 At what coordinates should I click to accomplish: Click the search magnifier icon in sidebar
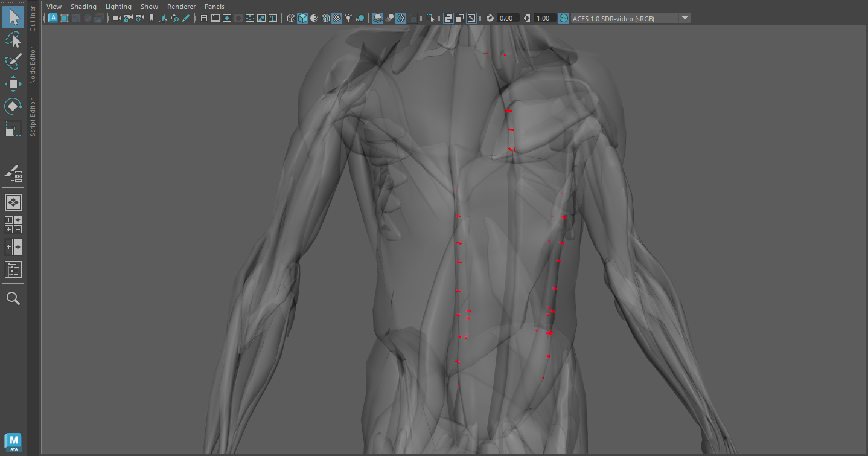[x=13, y=298]
